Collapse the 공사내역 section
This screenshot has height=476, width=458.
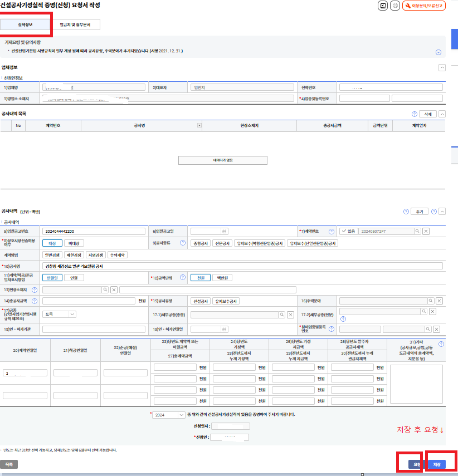coord(442,212)
